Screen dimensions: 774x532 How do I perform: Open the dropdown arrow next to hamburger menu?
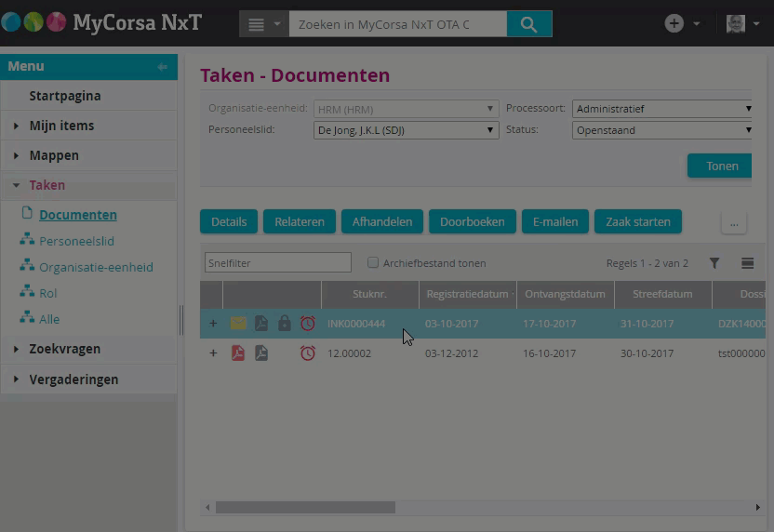click(277, 23)
